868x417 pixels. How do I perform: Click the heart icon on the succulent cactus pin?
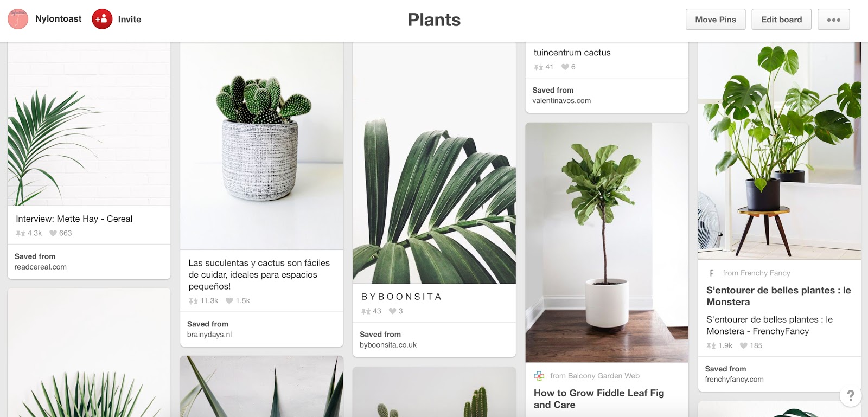[229, 301]
